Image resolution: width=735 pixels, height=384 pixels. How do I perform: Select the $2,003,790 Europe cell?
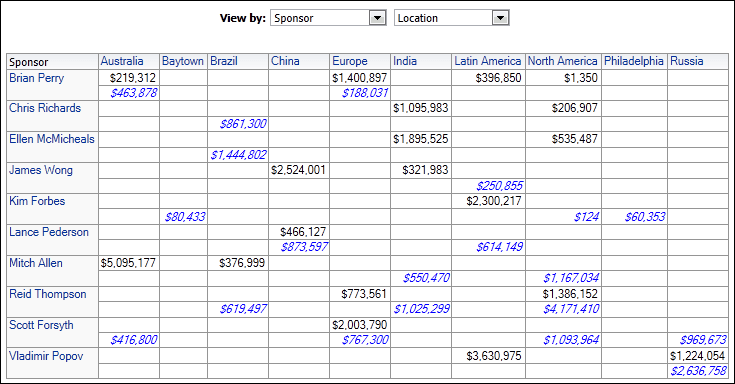tap(360, 325)
